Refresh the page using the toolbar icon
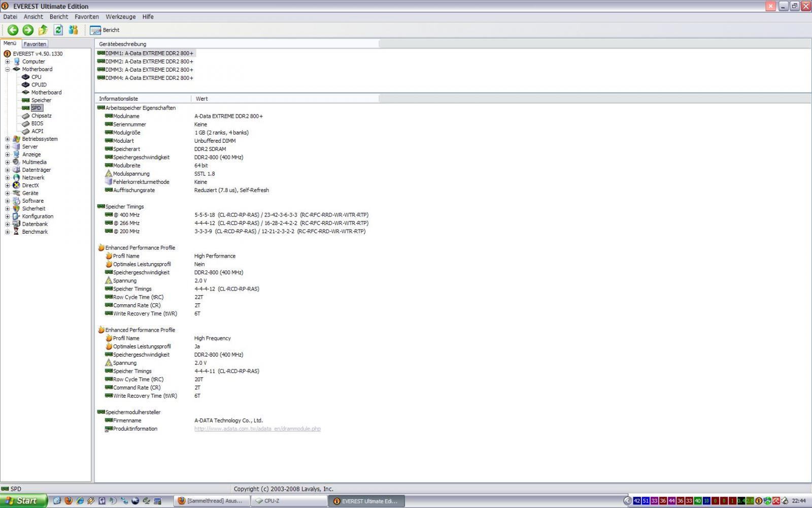Image resolution: width=812 pixels, height=508 pixels. point(58,30)
